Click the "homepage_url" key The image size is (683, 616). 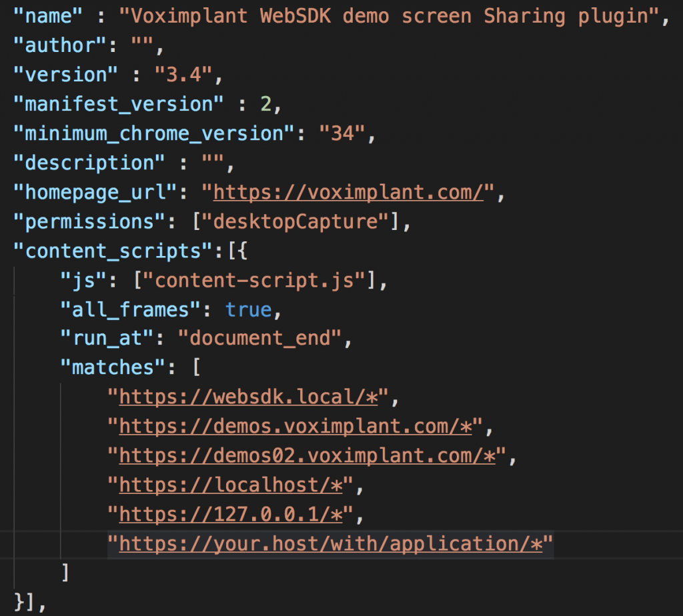95,192
